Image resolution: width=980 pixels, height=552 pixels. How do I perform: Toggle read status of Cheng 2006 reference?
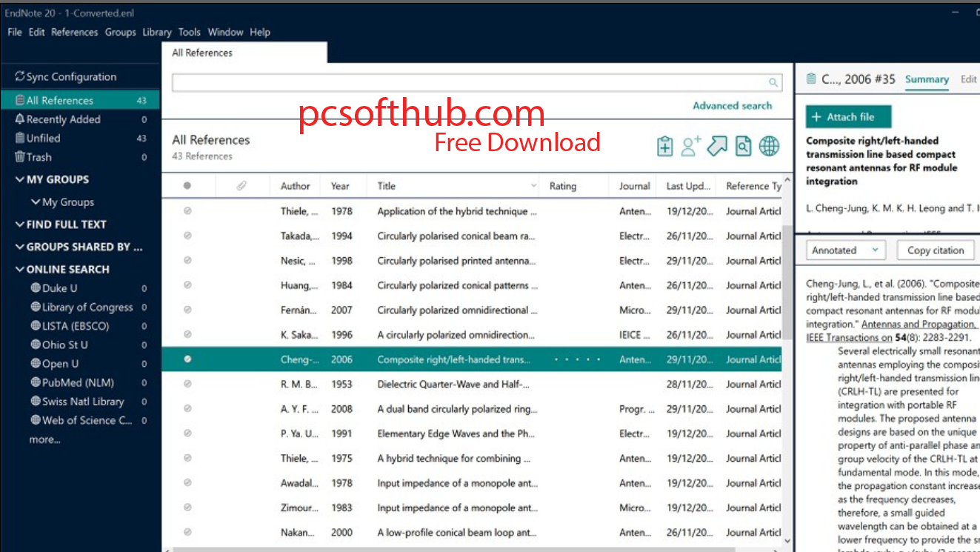click(187, 359)
